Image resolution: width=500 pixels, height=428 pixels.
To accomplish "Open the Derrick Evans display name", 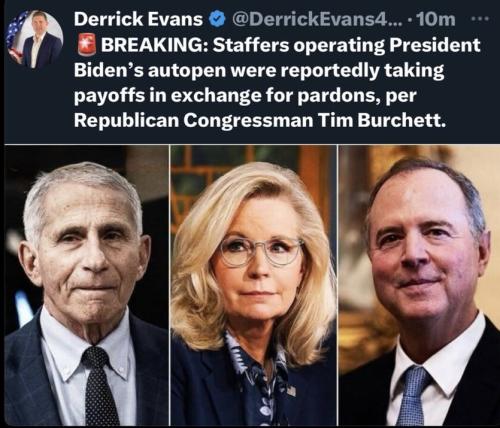I will point(138,19).
